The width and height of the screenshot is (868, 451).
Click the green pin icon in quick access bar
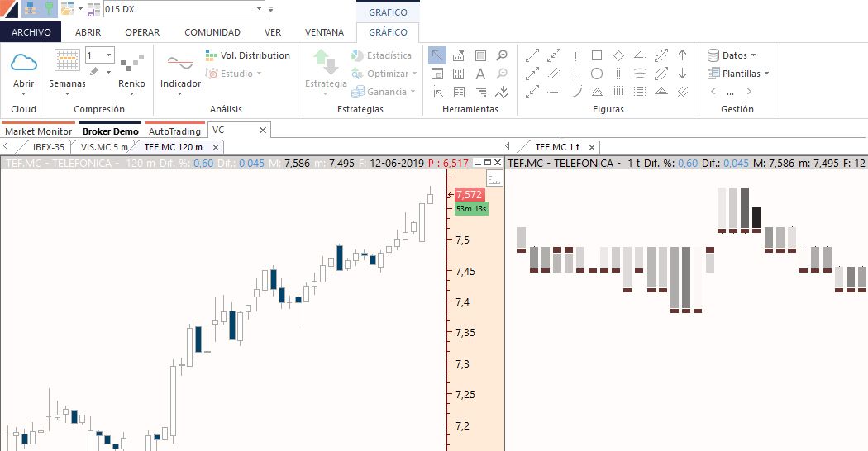tap(49, 8)
